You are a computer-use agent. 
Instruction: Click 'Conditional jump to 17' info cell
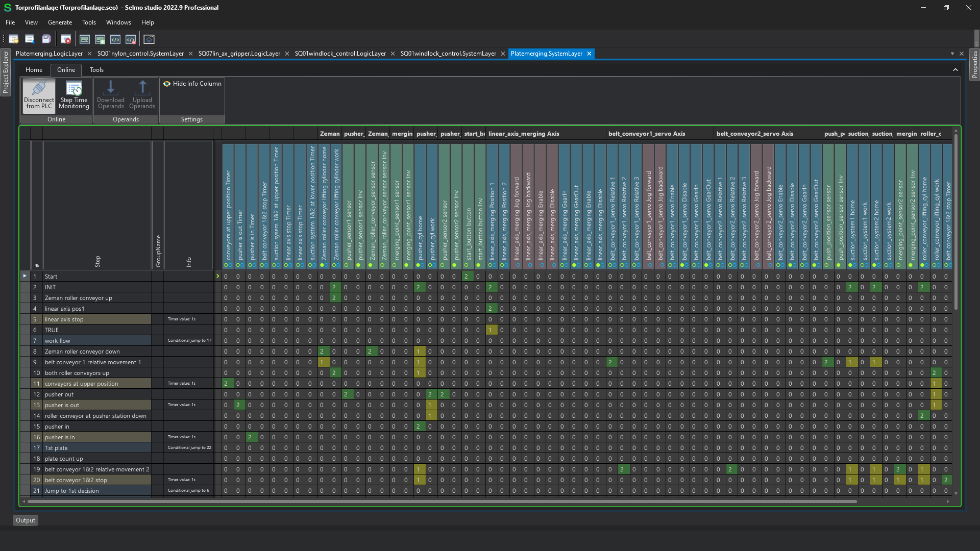tap(189, 341)
